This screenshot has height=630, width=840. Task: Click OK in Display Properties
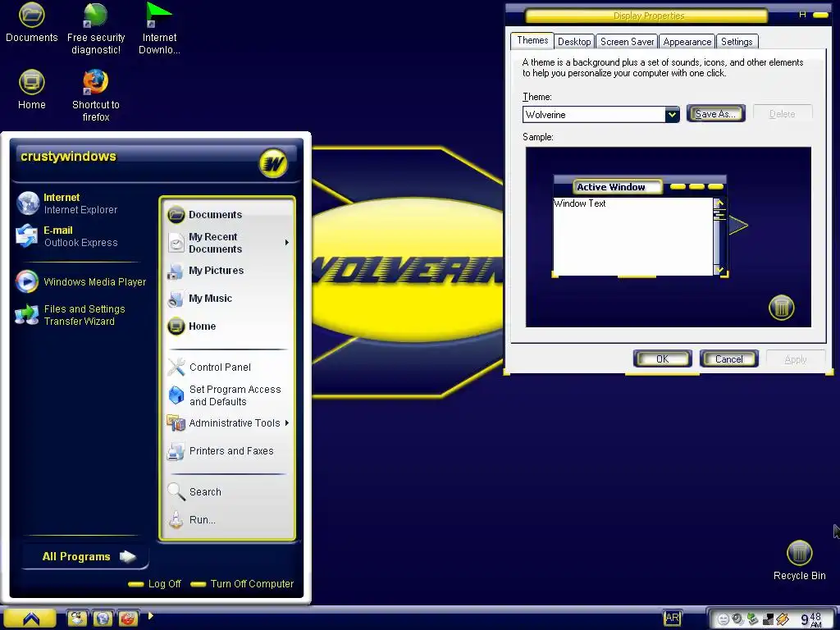[662, 359]
